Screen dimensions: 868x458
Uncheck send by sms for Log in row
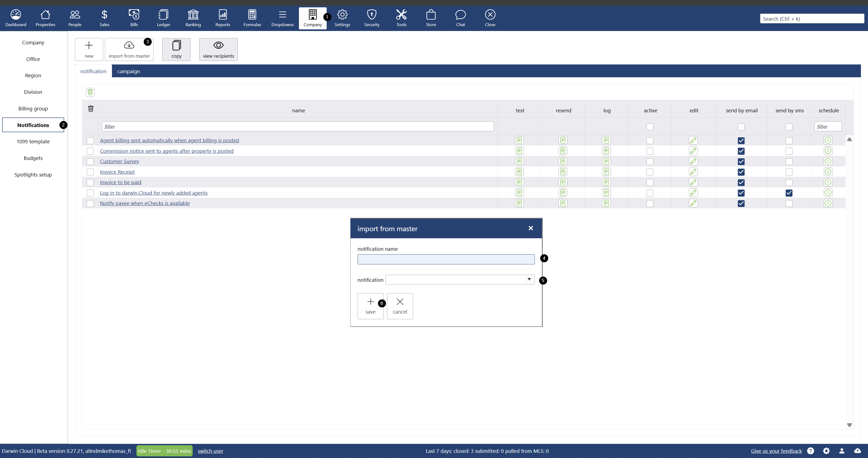point(789,193)
